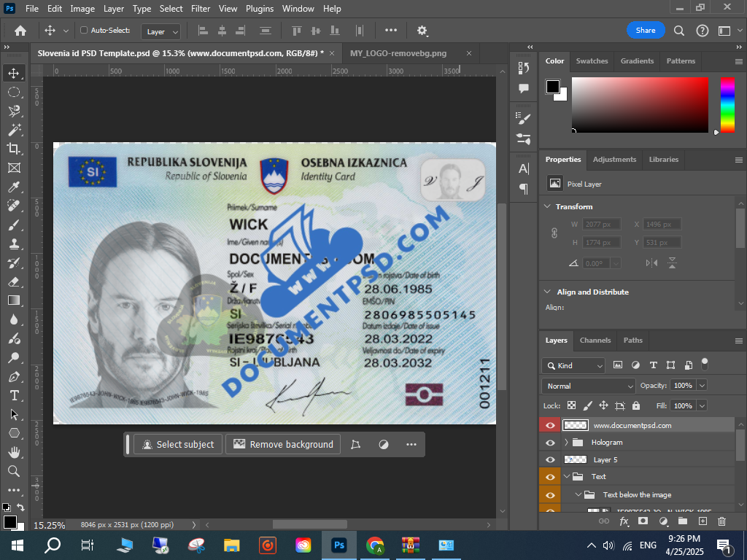Viewport: 747px width, 560px height.
Task: Click the Select subject button
Action: [x=178, y=444]
